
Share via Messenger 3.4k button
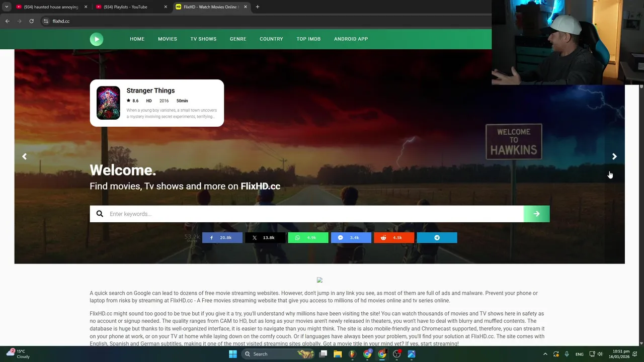(351, 237)
